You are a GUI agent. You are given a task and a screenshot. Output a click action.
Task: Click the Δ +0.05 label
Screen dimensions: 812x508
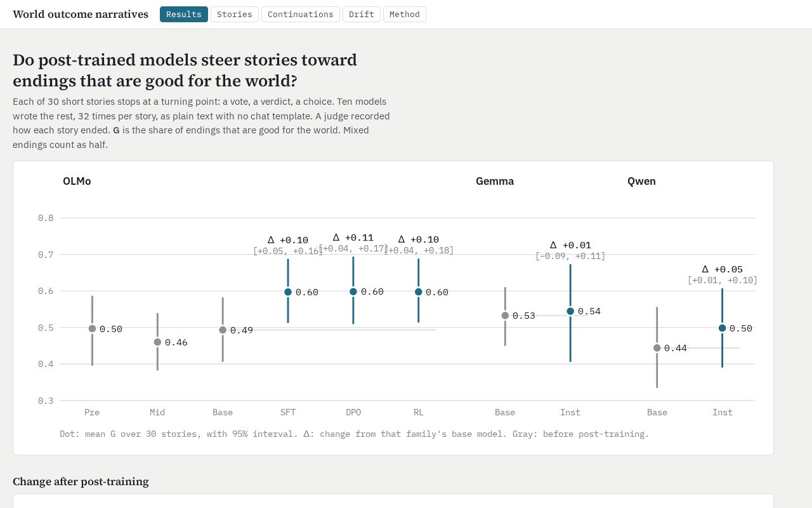click(x=722, y=269)
